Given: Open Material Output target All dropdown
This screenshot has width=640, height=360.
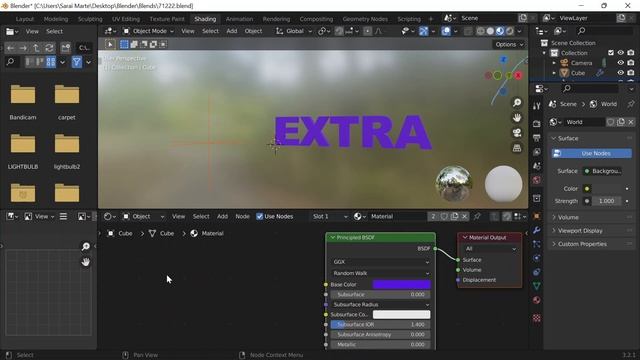Looking at the screenshot, I should click(490, 249).
